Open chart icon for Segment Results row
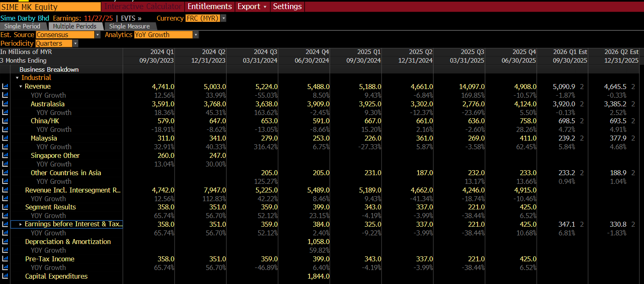This screenshot has height=284, width=644. 5,207
